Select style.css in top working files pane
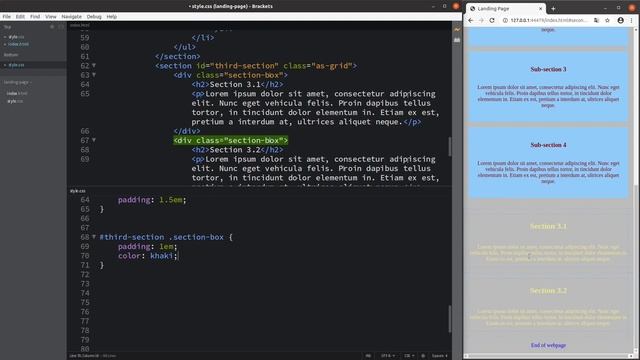This screenshot has width=640, height=360. coord(16,37)
